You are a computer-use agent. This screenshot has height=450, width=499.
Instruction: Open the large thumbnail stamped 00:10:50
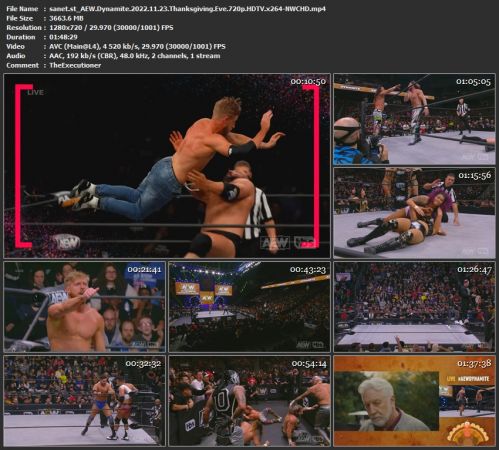(x=167, y=166)
